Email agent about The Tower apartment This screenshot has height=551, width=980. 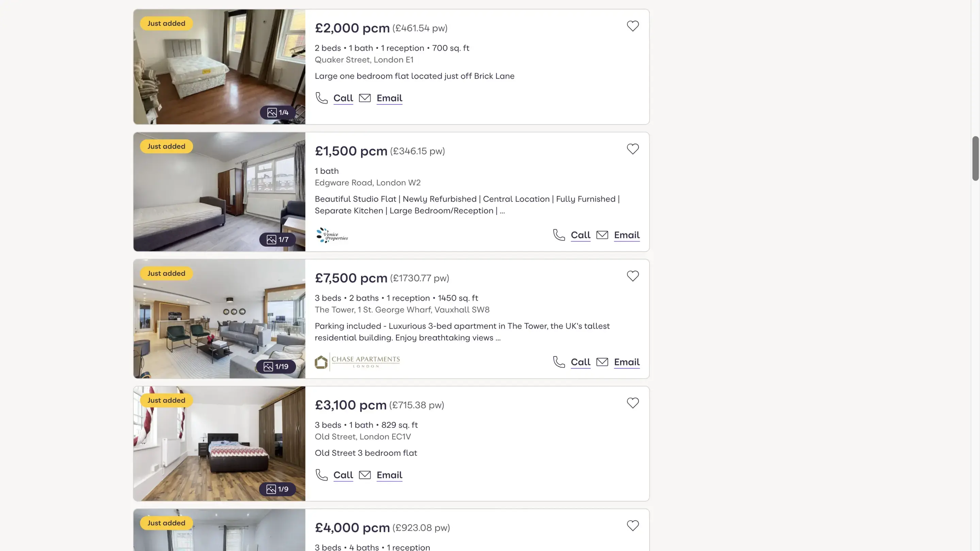tap(626, 362)
